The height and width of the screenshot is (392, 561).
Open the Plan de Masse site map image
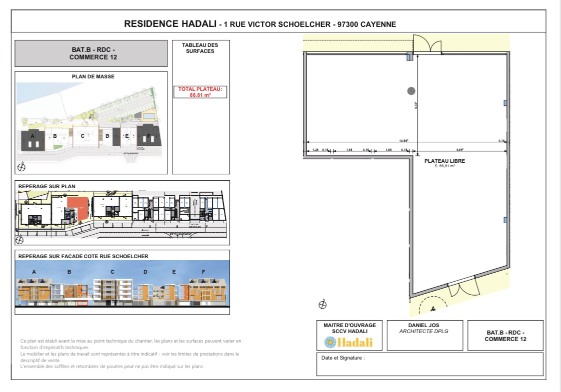click(90, 123)
